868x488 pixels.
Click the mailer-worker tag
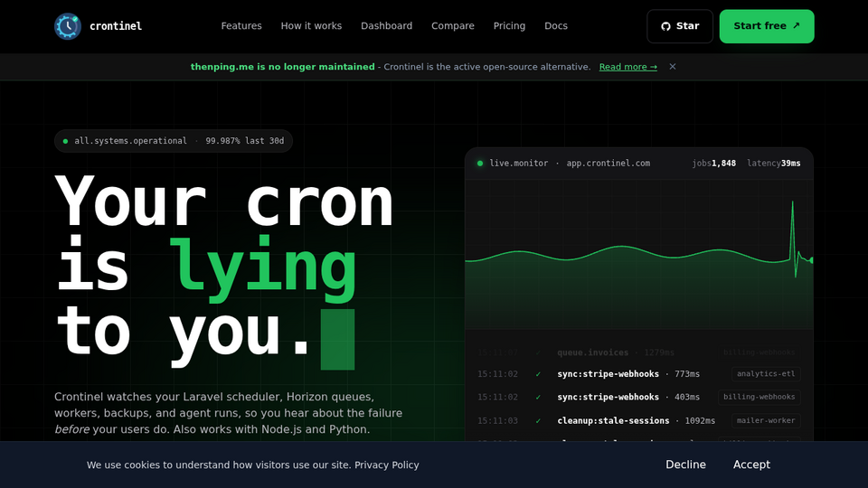(766, 420)
